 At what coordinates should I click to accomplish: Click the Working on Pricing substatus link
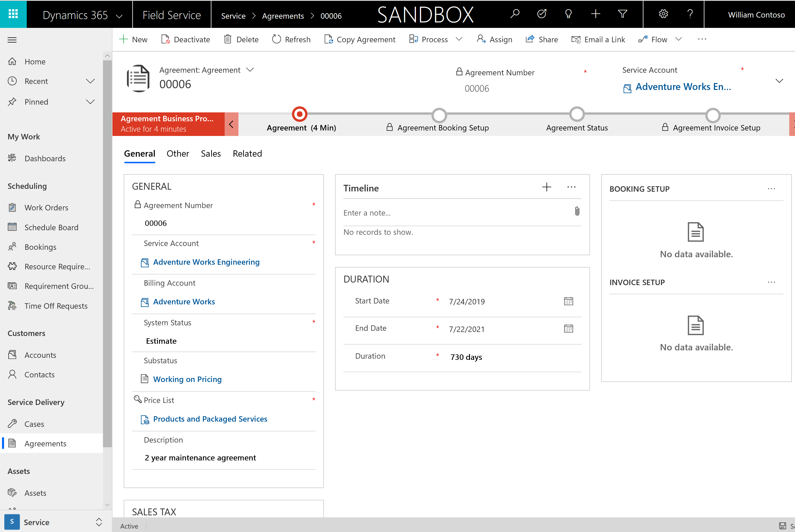187,379
